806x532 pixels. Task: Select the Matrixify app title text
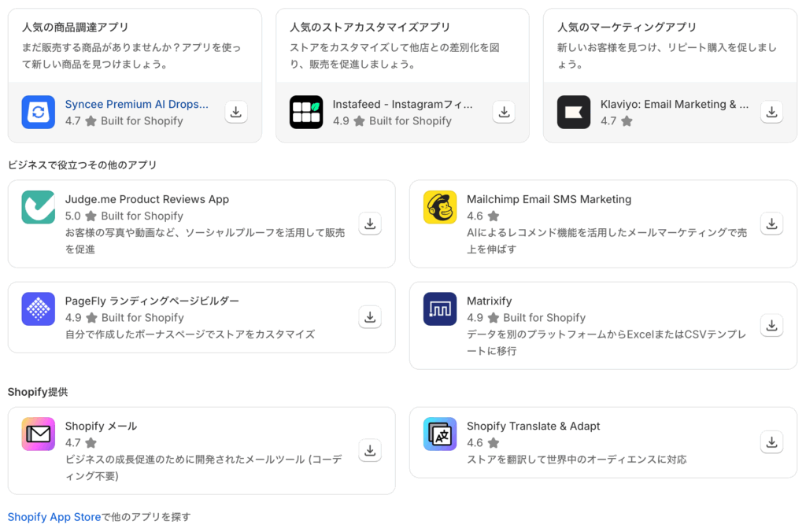pos(489,301)
